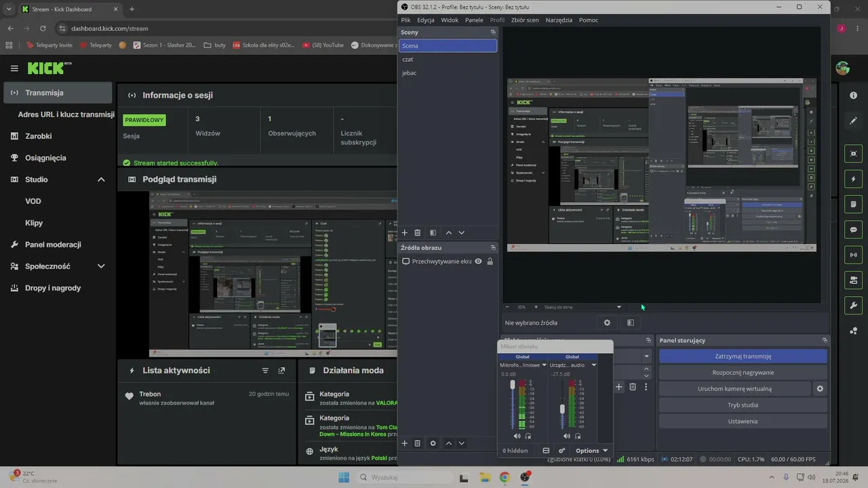Open Zarobki in Kick sidebar
Viewport: 868px width, 488px height.
pos(58,136)
